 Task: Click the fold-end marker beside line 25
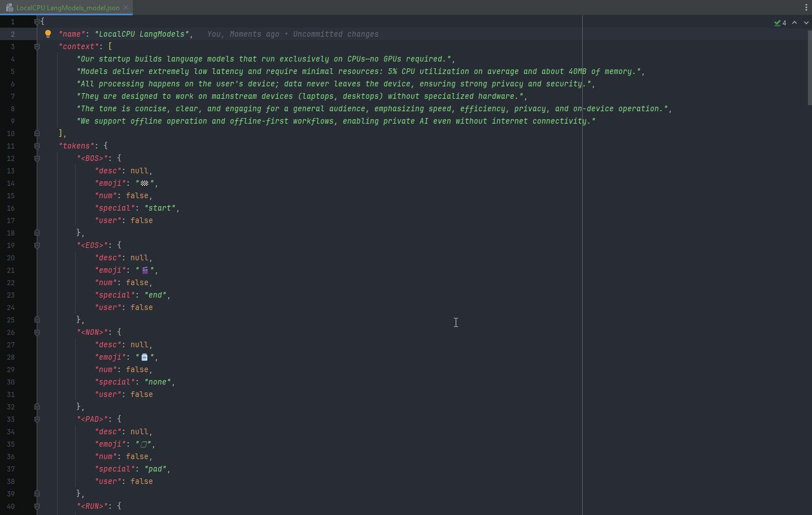[x=37, y=320]
